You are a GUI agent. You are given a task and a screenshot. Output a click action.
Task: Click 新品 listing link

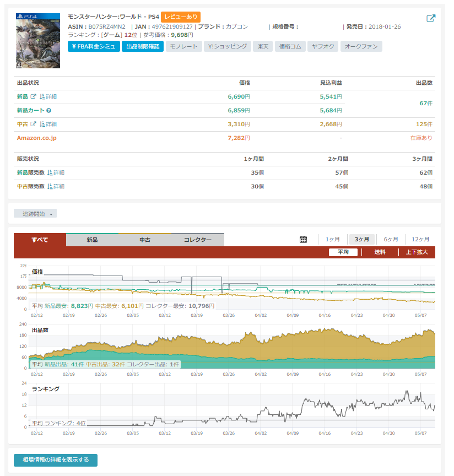pyautogui.click(x=23, y=96)
